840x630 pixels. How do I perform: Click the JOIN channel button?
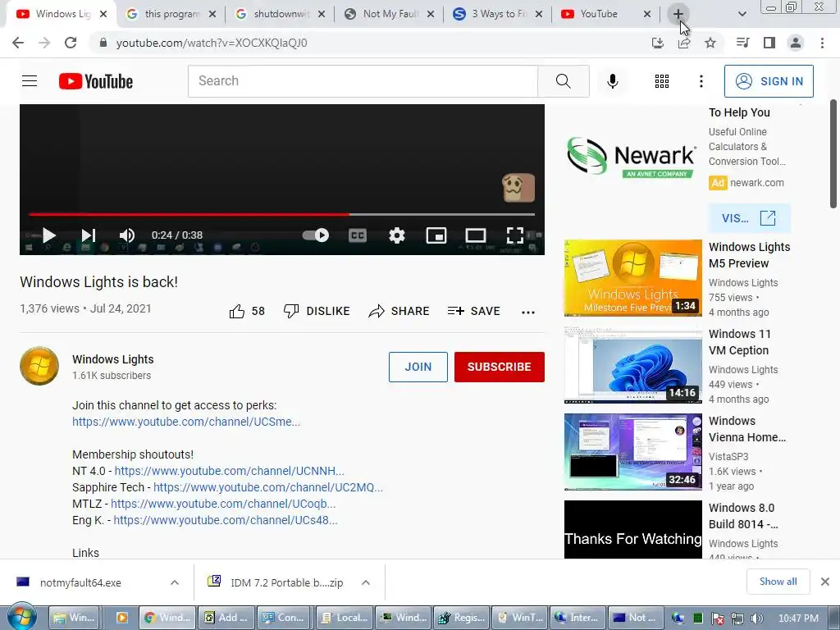[418, 367]
